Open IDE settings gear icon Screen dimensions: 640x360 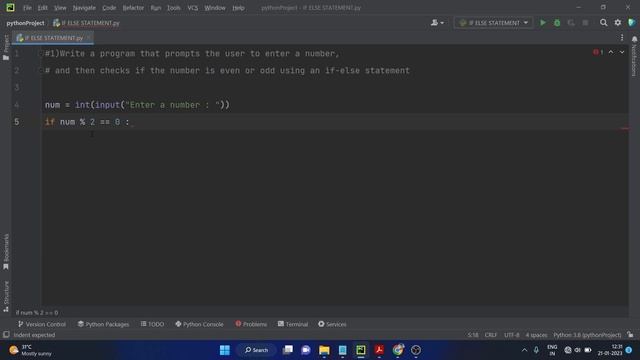tap(618, 23)
